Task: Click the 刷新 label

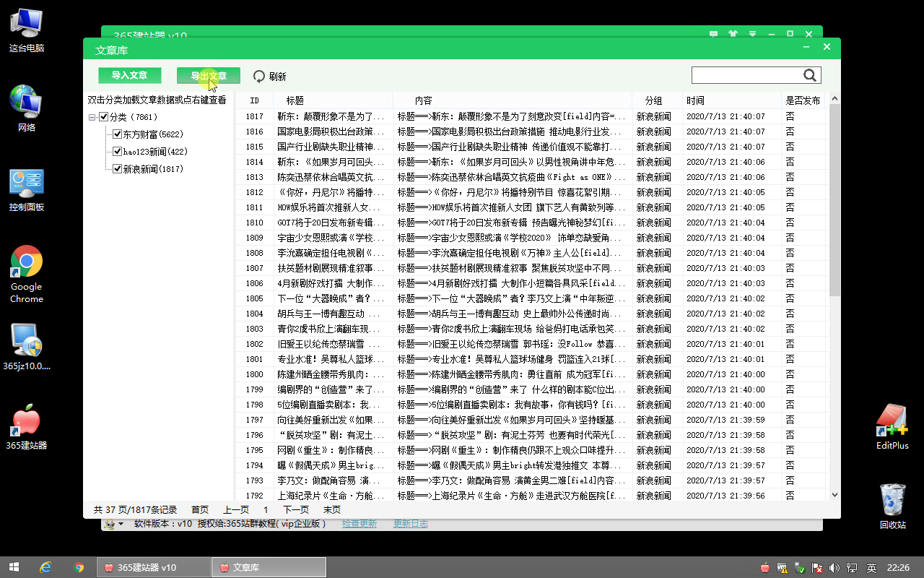Action: point(278,77)
